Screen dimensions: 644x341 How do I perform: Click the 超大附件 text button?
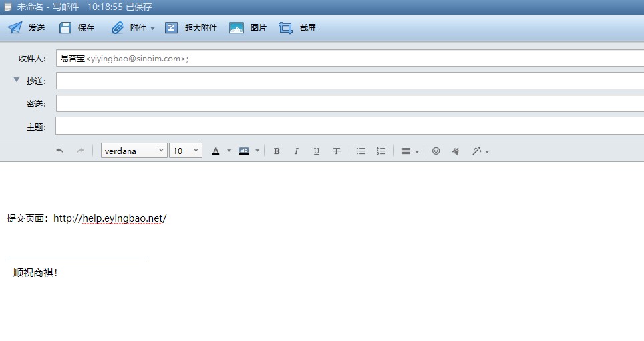201,28
